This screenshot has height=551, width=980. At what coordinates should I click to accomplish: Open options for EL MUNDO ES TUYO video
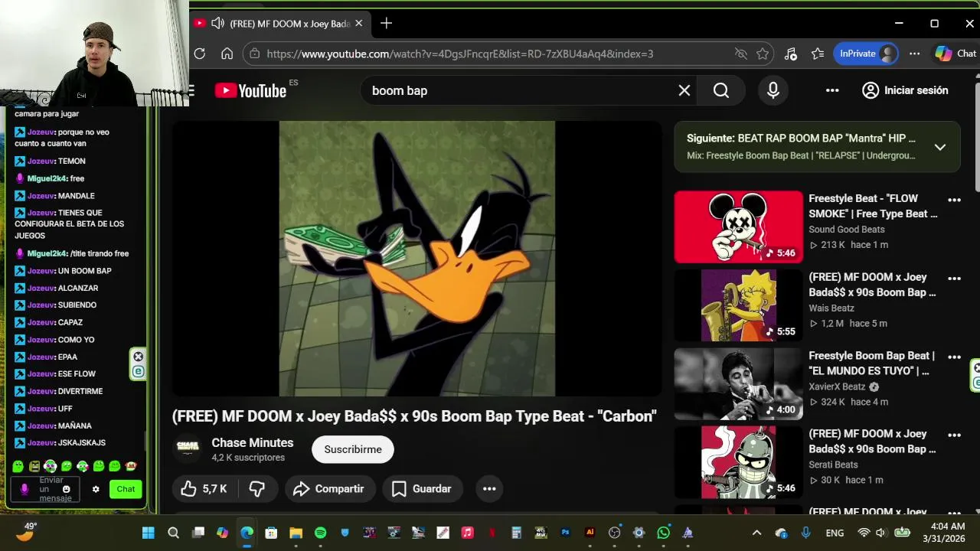(x=954, y=357)
